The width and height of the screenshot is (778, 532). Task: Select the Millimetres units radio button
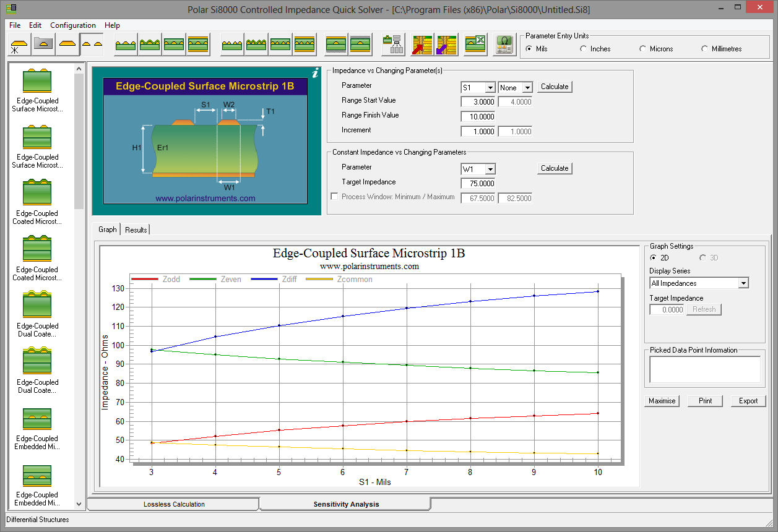coord(704,49)
